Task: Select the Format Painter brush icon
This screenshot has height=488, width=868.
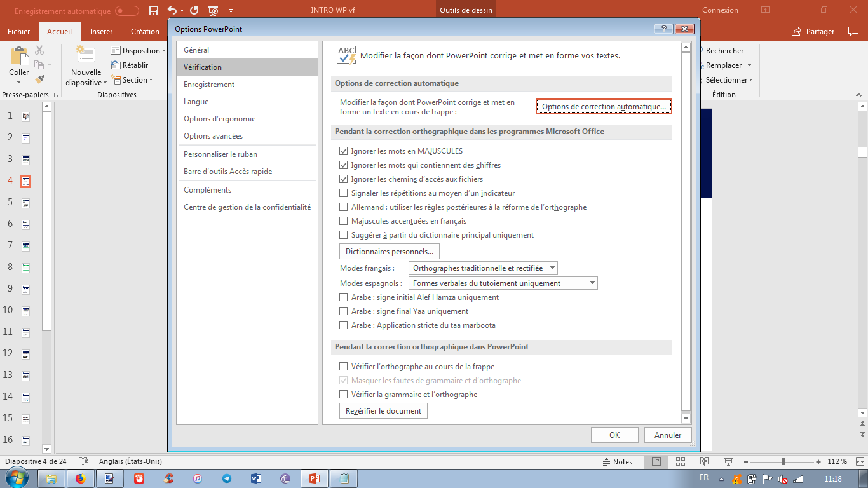Action: pos(39,79)
